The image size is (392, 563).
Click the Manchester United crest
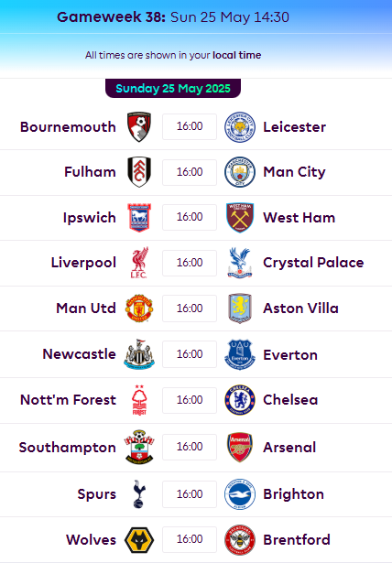tap(139, 309)
